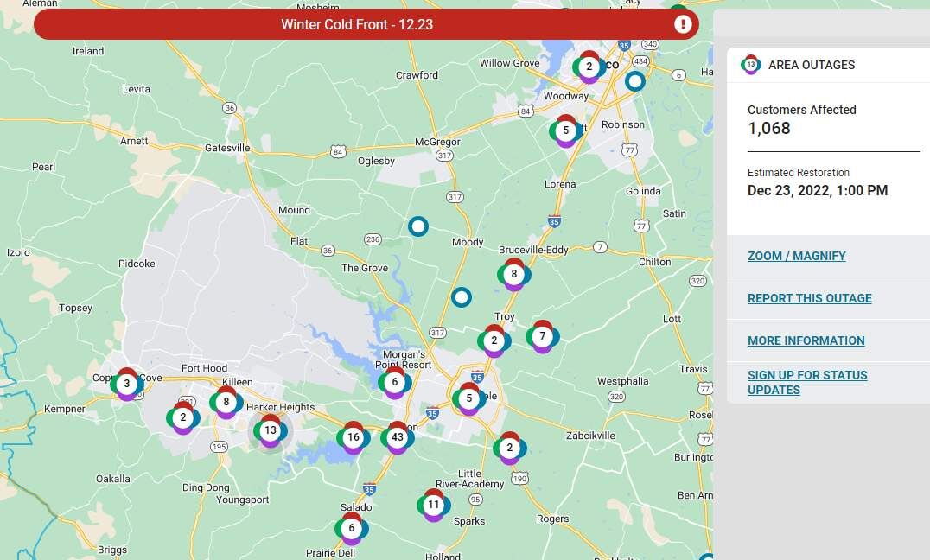930x560 pixels.
Task: Open SIGN UP FOR STATUS UPDATES link
Action: coord(807,382)
